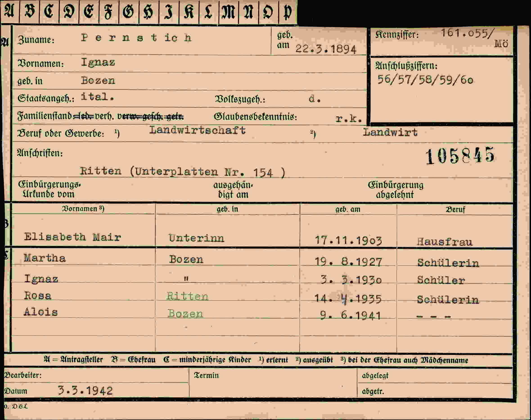Click learned trade 'Landwirtschaft'
Image resolution: width=531 pixels, height=420 pixels.
click(x=197, y=130)
